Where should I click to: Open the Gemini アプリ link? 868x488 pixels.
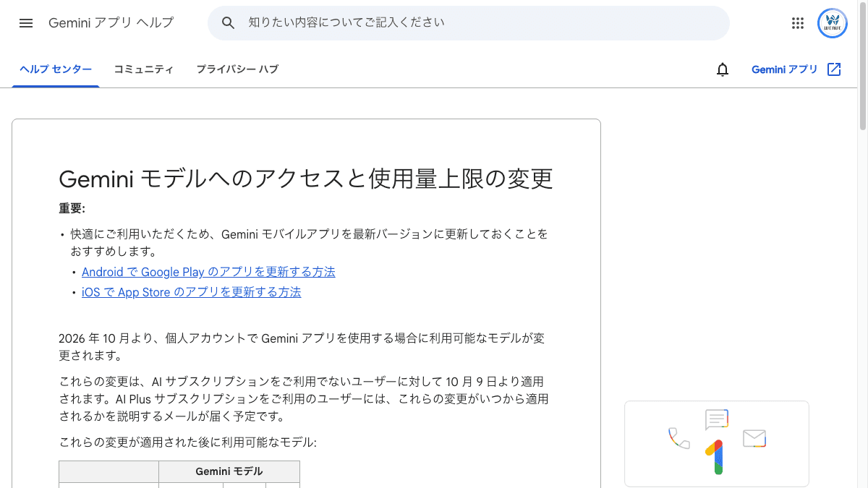pyautogui.click(x=785, y=69)
